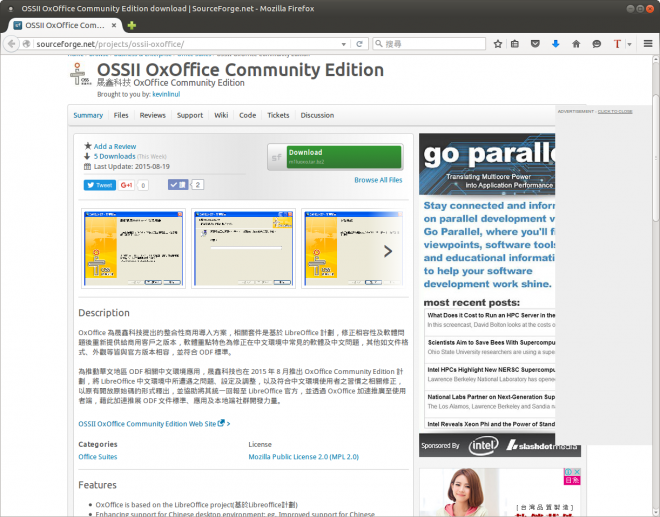
Task: Click the Slashdot Media sponsor logo
Action: 542,445
